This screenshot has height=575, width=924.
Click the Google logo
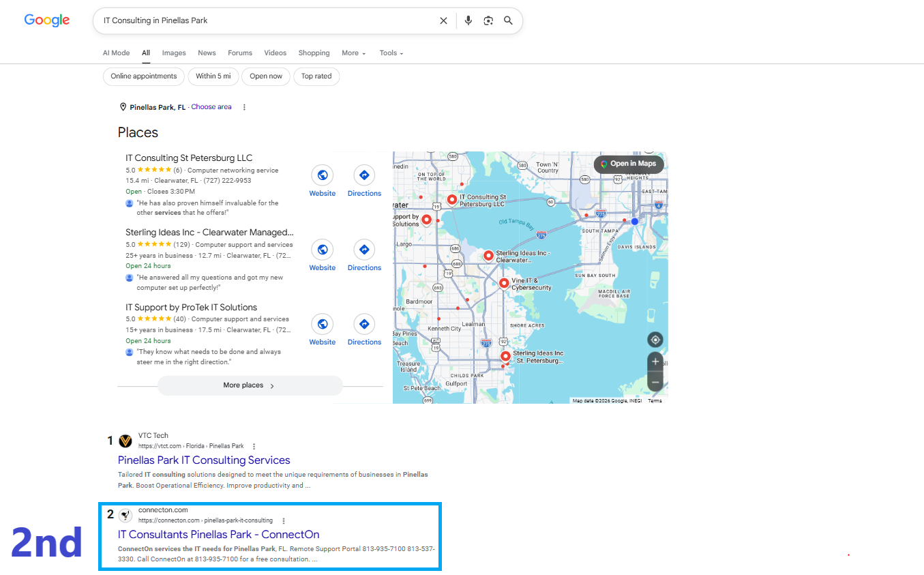coord(47,20)
